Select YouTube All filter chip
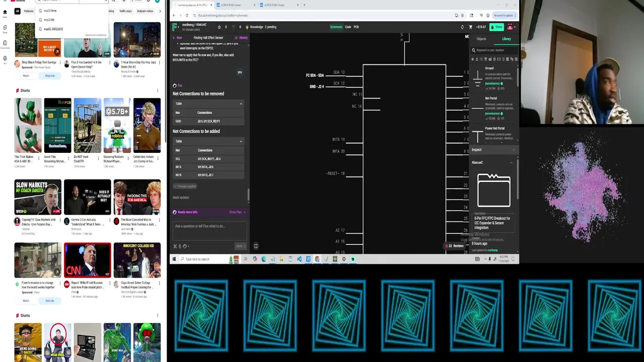This screenshot has width=644, height=362. pos(18,11)
